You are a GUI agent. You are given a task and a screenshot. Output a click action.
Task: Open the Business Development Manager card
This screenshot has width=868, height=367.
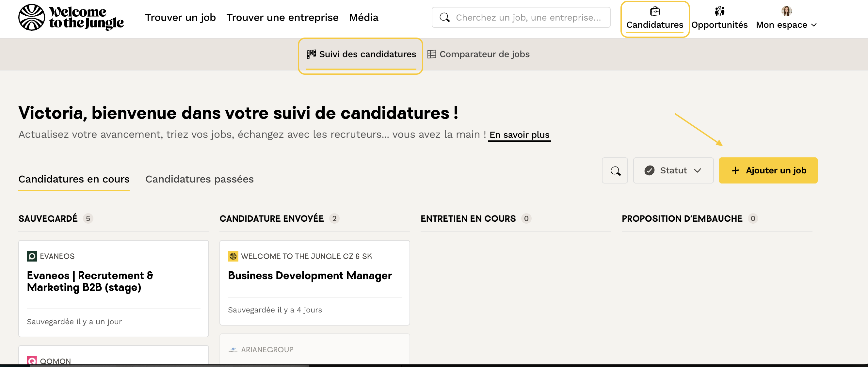click(310, 276)
